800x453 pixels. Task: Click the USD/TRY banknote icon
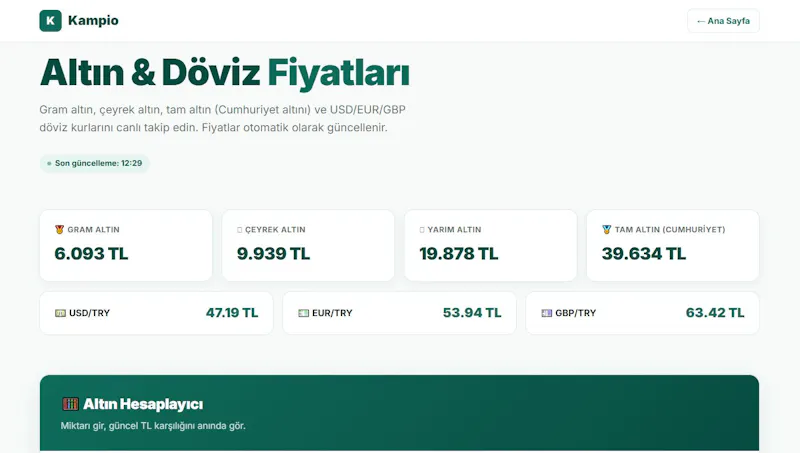tap(60, 313)
